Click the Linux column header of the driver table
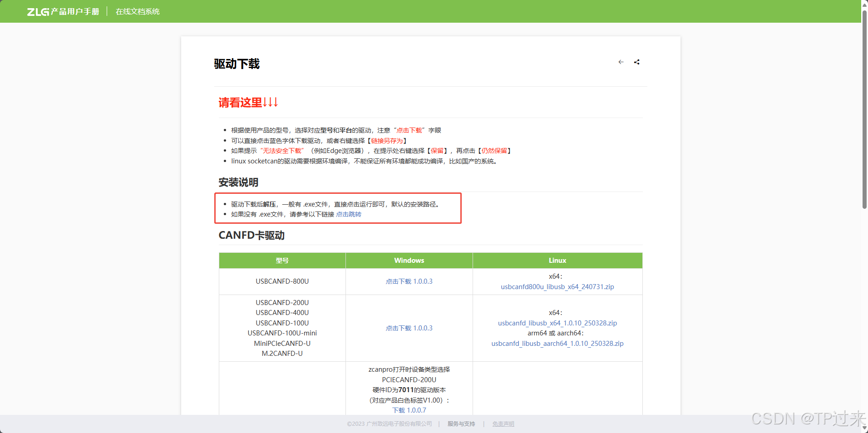This screenshot has height=433, width=868. tap(557, 260)
